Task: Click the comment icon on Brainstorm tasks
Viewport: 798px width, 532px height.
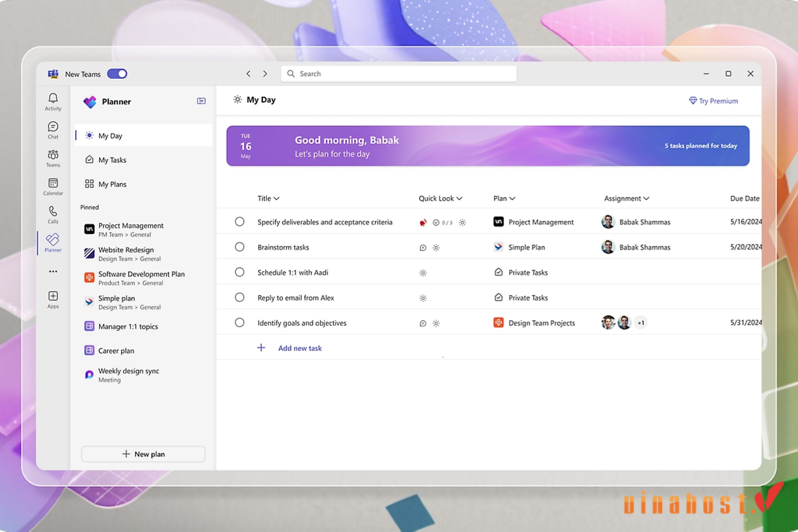Action: click(x=423, y=248)
